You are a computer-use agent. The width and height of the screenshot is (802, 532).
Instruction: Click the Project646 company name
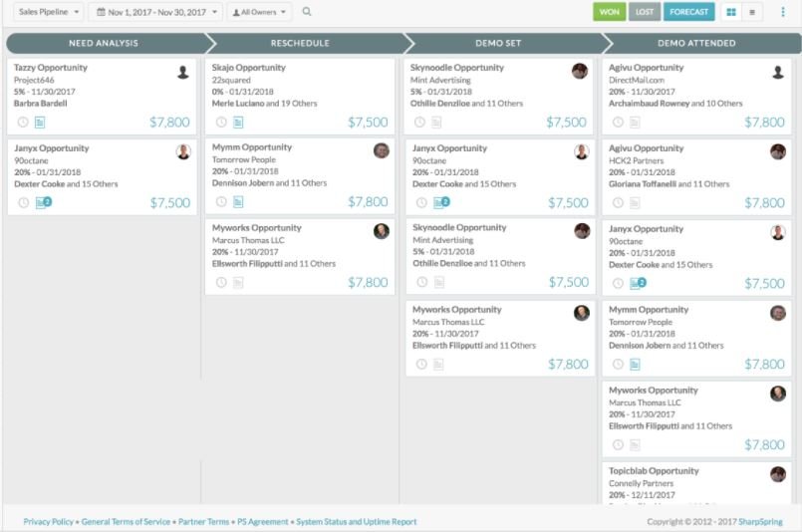(x=34, y=80)
